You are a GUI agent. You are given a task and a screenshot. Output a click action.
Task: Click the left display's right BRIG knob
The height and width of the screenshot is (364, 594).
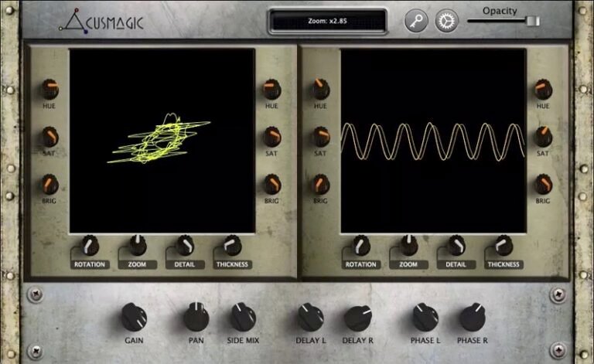(x=272, y=184)
